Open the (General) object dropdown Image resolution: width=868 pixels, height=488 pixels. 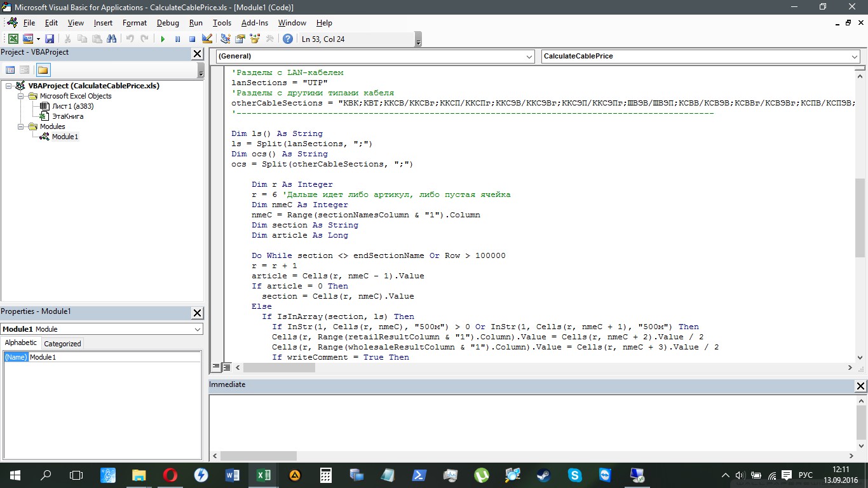[x=529, y=57]
